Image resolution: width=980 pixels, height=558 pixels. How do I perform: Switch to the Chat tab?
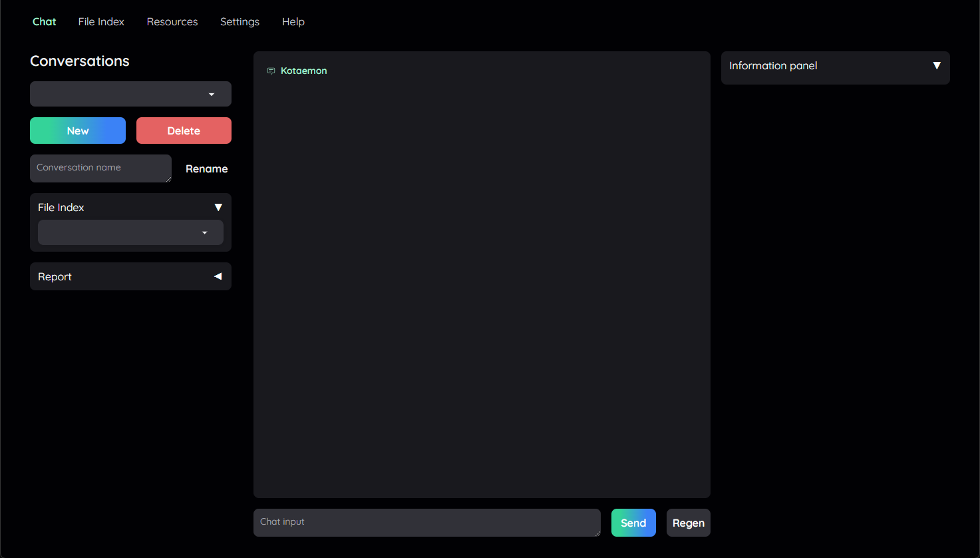[44, 22]
